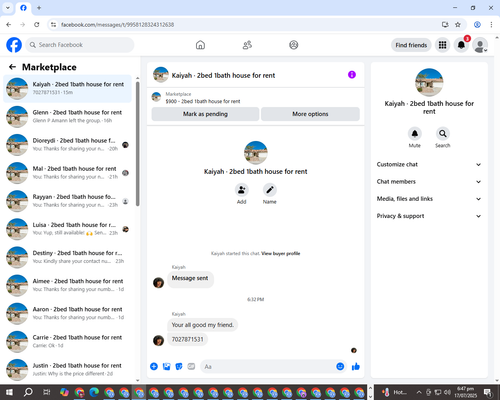Viewport: 500px width, 400px height.
Task: Open the account profile avatar menu
Action: pos(480,45)
